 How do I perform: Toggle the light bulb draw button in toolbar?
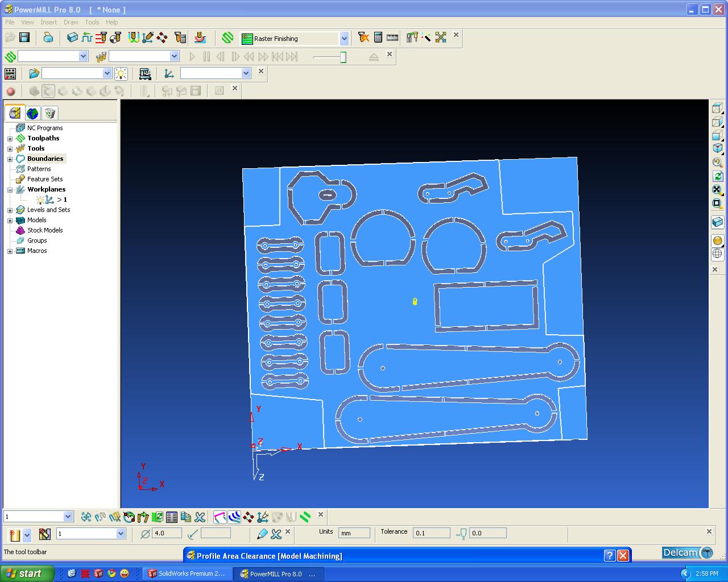(x=121, y=73)
